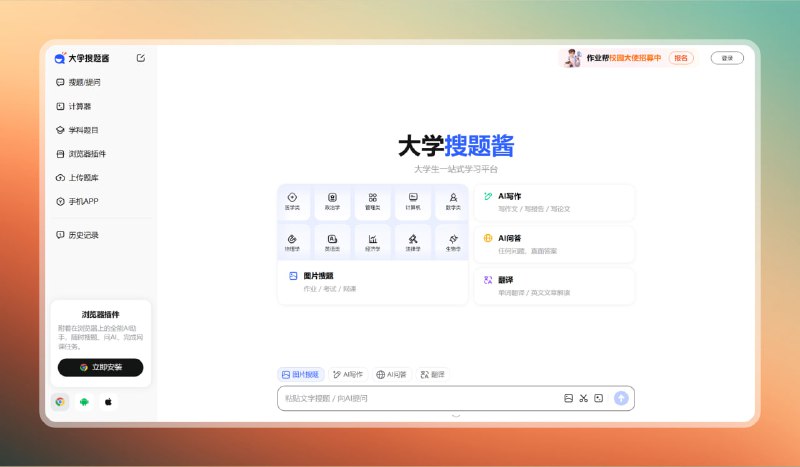The height and width of the screenshot is (467, 800).
Task: Open the AI写作 card with 写作文 subtitle
Action: pyautogui.click(x=555, y=203)
